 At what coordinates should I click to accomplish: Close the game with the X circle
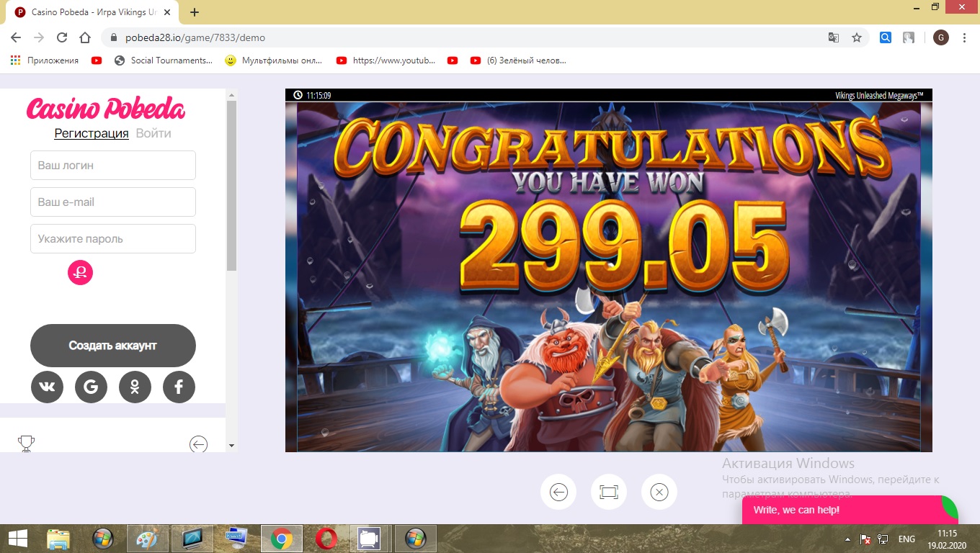coord(659,492)
